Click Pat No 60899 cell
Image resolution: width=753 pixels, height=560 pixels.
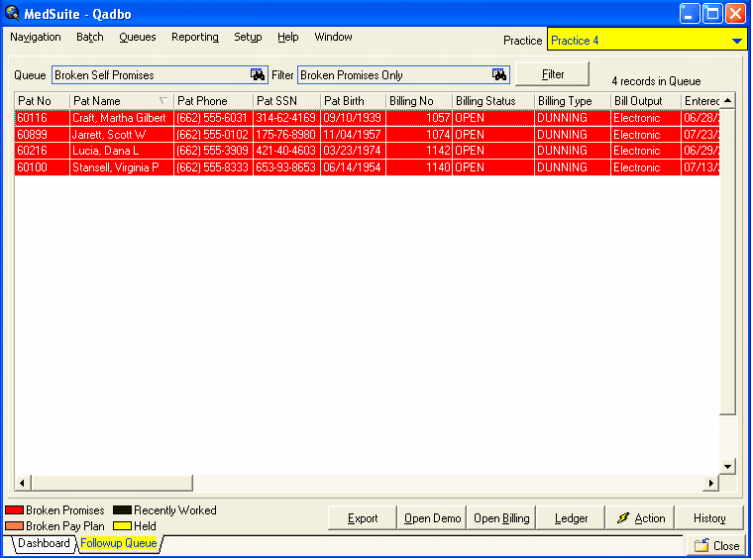(x=43, y=135)
